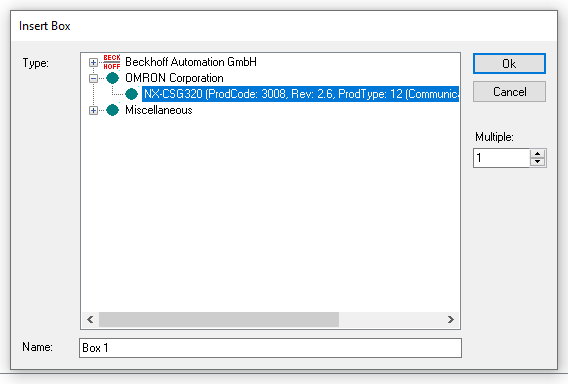Select OMRON Corporation tree entry
The width and height of the screenshot is (568, 384).
pos(174,78)
